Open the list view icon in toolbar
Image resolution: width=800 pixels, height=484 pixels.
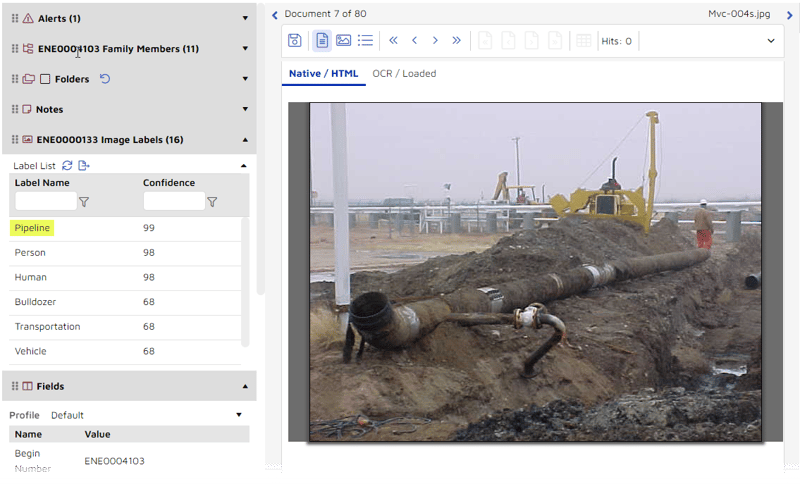pos(365,40)
